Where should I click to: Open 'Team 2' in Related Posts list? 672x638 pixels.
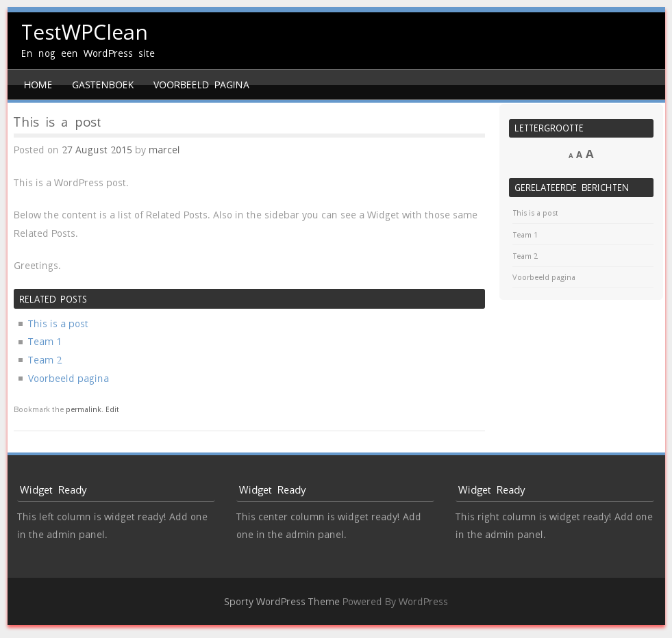[45, 360]
